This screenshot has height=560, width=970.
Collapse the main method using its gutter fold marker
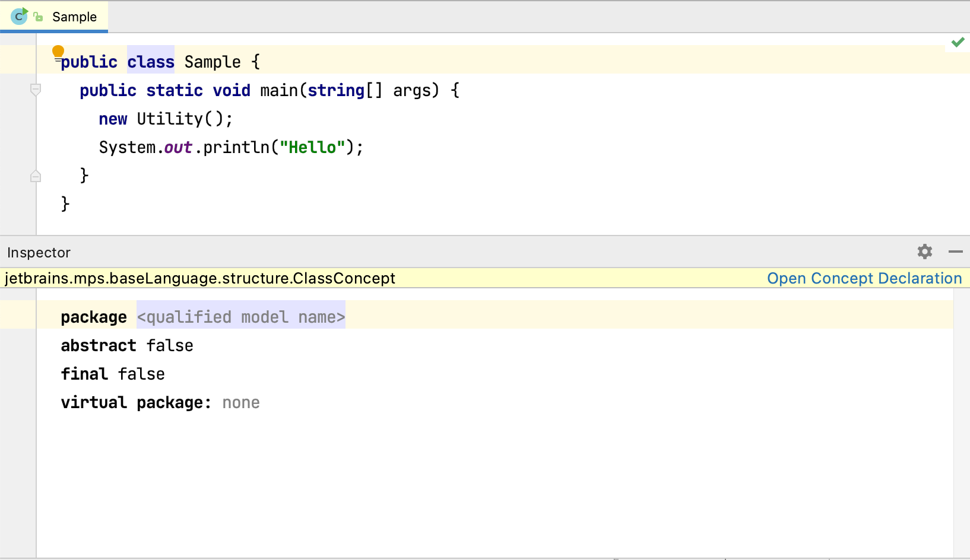click(36, 90)
